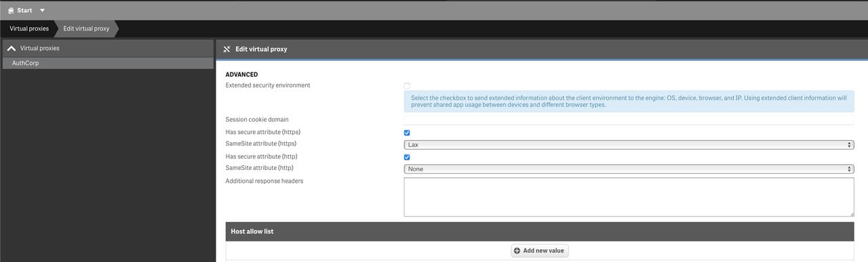Grab the textarea resize handle corner
Screen dimensions: 868x262
[851, 213]
